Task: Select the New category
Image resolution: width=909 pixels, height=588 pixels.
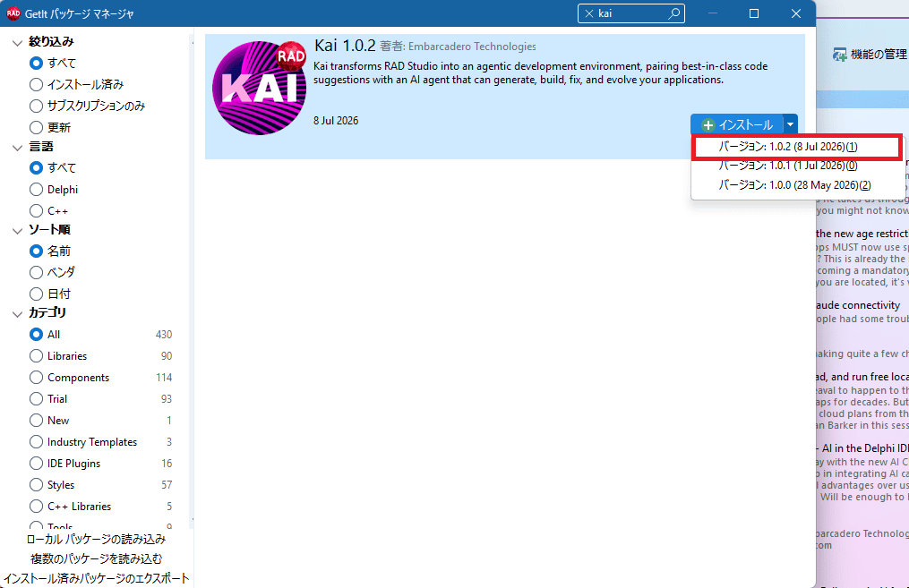Action: click(x=36, y=420)
